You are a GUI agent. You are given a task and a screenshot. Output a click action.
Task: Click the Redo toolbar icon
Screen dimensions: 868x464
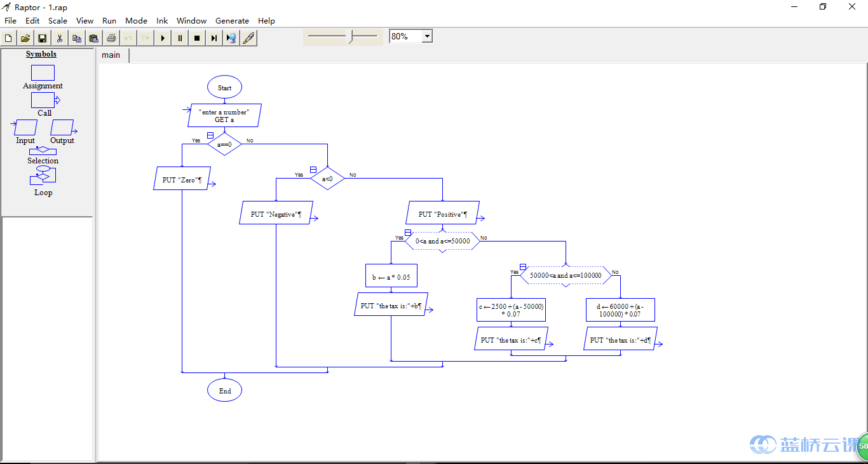coord(146,38)
